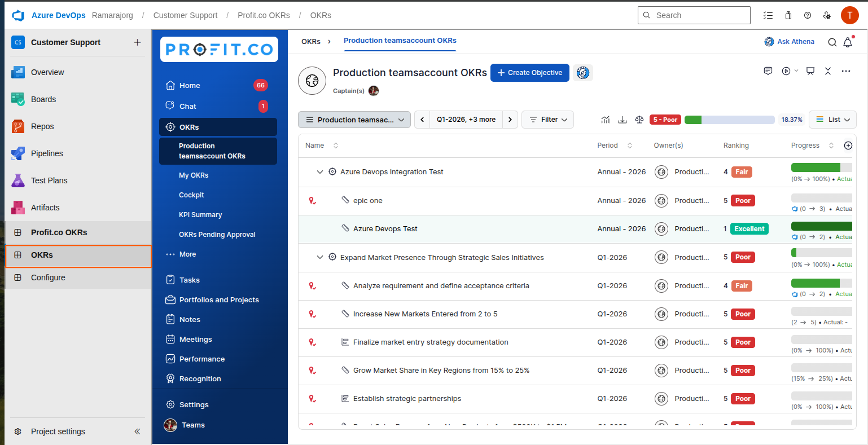868x445 pixels.
Task: Click the collapse-all arrows icon
Action: [x=828, y=71]
